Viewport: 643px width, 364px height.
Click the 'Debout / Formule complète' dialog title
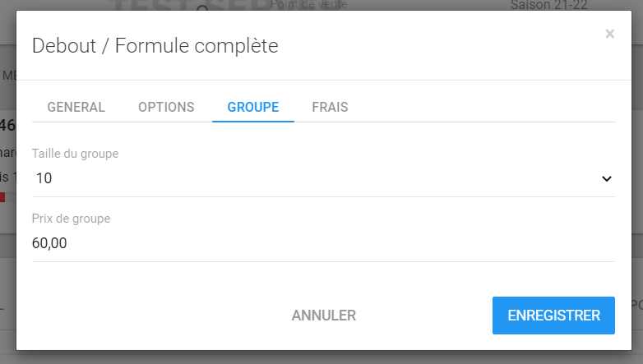point(155,46)
